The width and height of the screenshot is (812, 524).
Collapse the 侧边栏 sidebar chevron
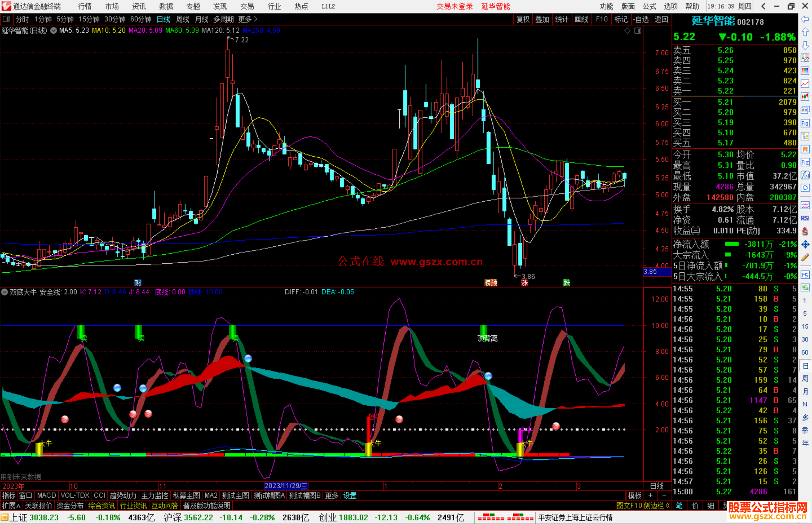667,506
